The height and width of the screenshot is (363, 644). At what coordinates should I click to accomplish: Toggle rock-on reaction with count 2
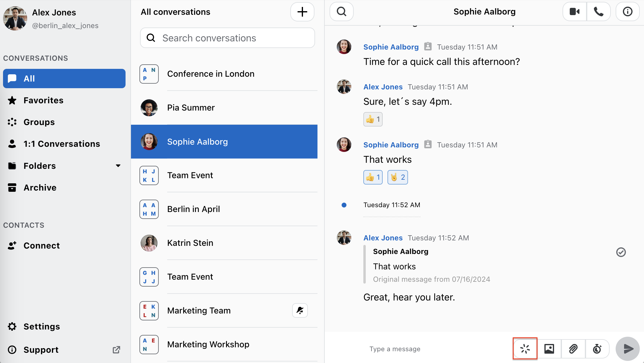click(x=397, y=177)
